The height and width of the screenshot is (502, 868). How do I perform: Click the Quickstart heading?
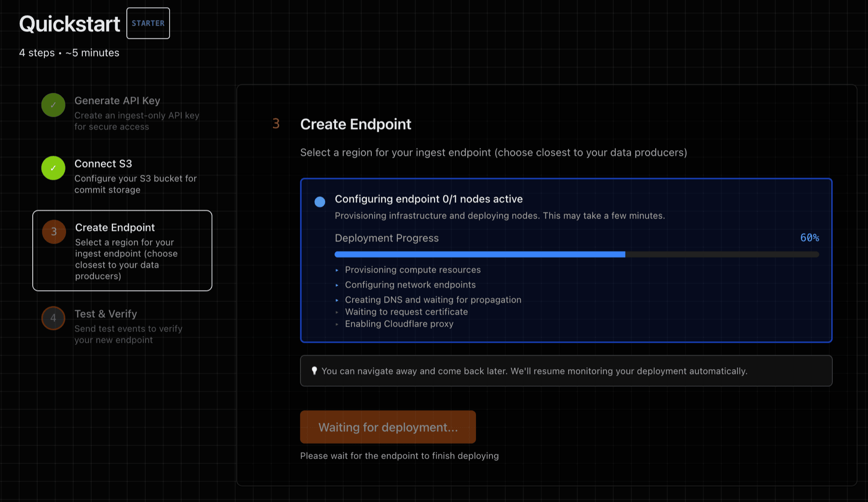pos(69,23)
